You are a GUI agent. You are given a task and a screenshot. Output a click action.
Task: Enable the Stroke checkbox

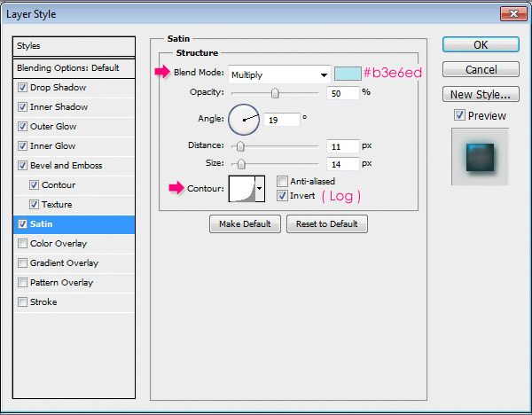[x=22, y=302]
